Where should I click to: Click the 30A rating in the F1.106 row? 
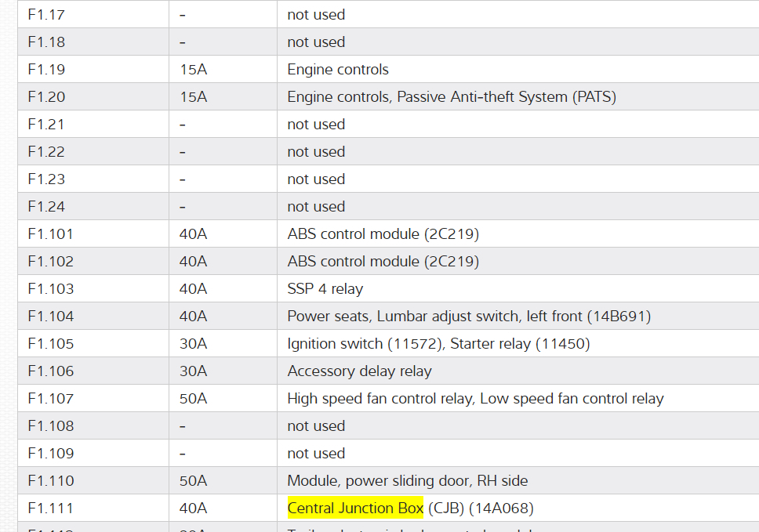click(x=193, y=371)
